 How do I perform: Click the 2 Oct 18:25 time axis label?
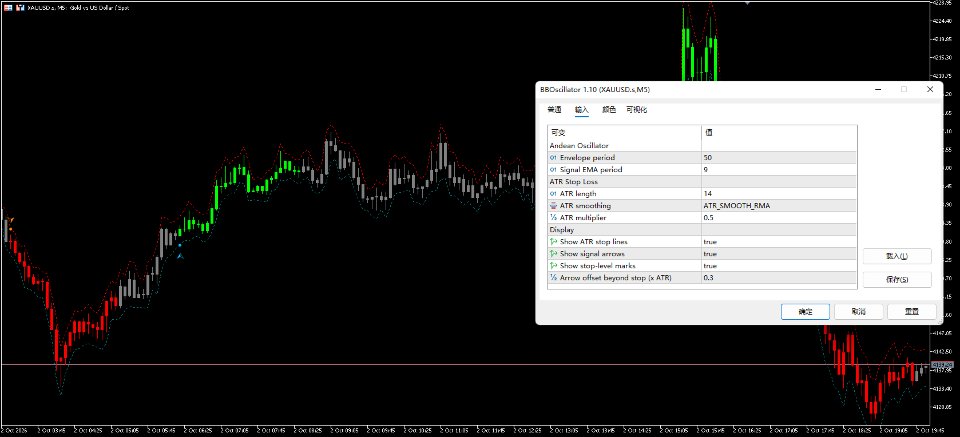(855, 430)
